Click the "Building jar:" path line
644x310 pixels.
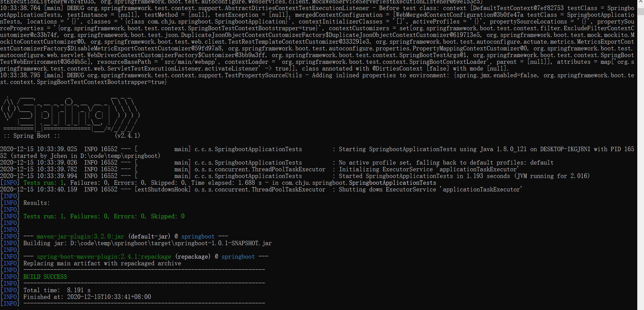tap(148, 243)
